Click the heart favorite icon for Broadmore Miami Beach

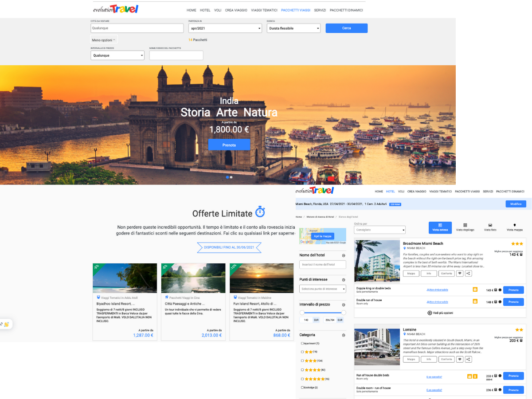click(x=460, y=274)
